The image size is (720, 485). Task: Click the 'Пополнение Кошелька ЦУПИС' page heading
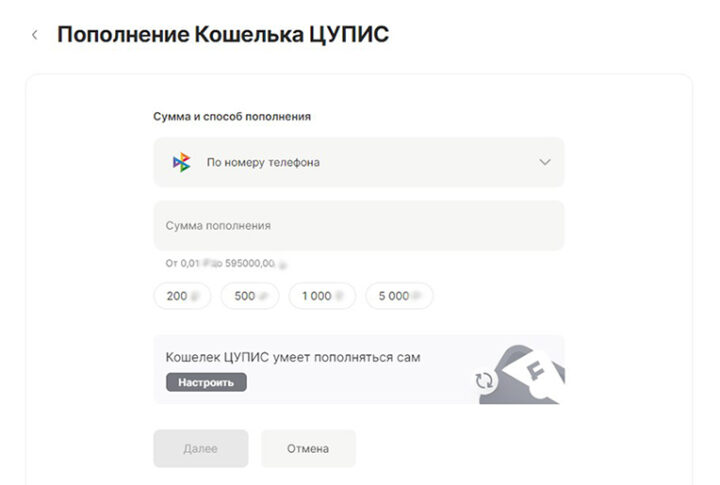point(223,34)
